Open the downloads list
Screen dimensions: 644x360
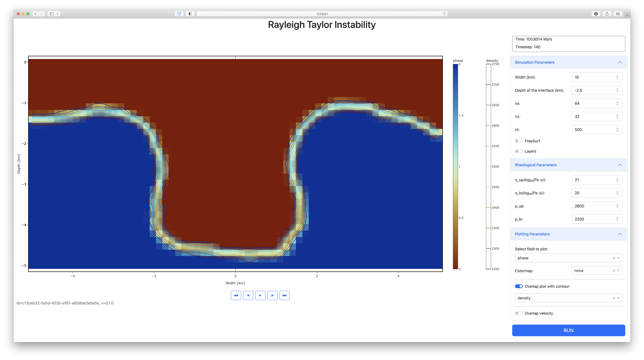[596, 14]
